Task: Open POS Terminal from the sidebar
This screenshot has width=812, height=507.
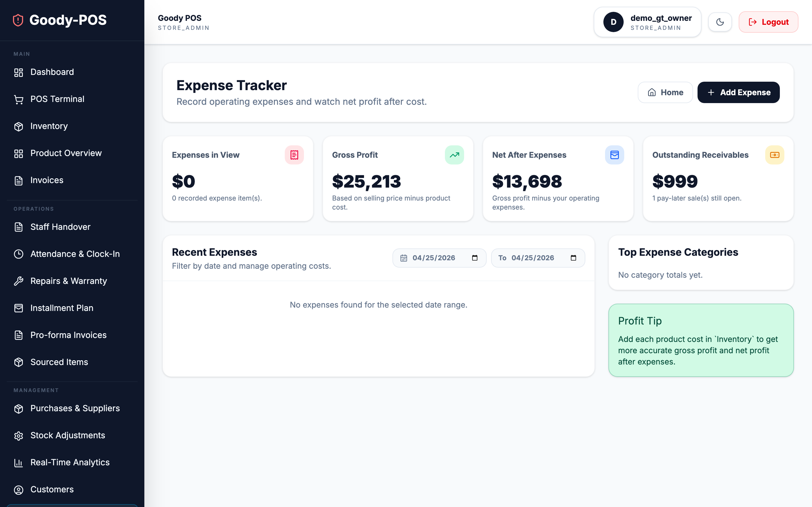Action: [x=58, y=99]
